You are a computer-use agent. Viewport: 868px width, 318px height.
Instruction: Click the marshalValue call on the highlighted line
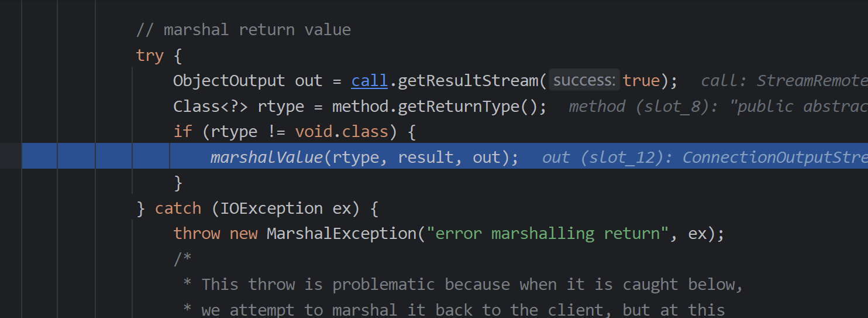click(266, 158)
